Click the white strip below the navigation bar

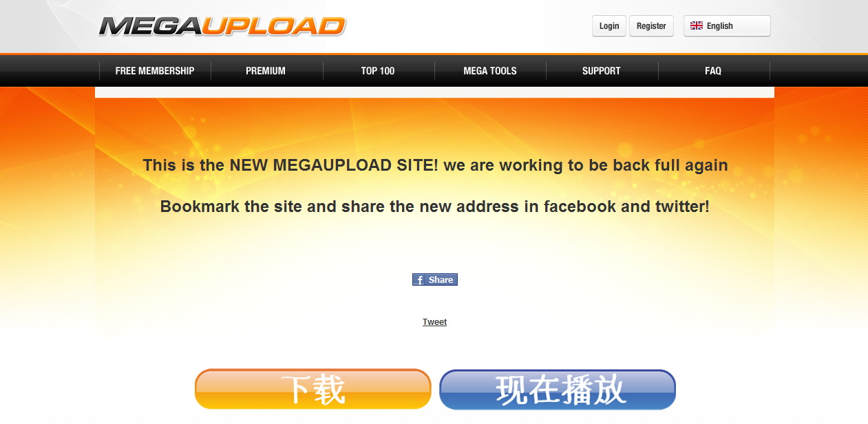coord(434,92)
